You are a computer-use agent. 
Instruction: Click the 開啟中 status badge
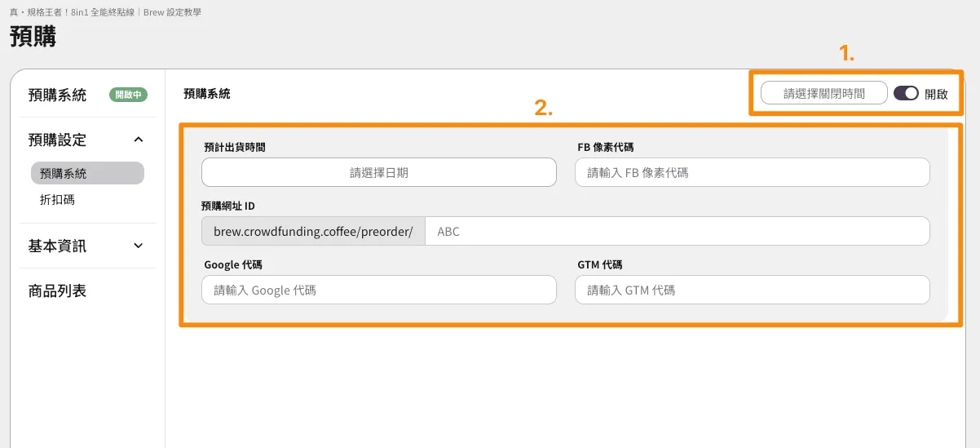coord(128,95)
